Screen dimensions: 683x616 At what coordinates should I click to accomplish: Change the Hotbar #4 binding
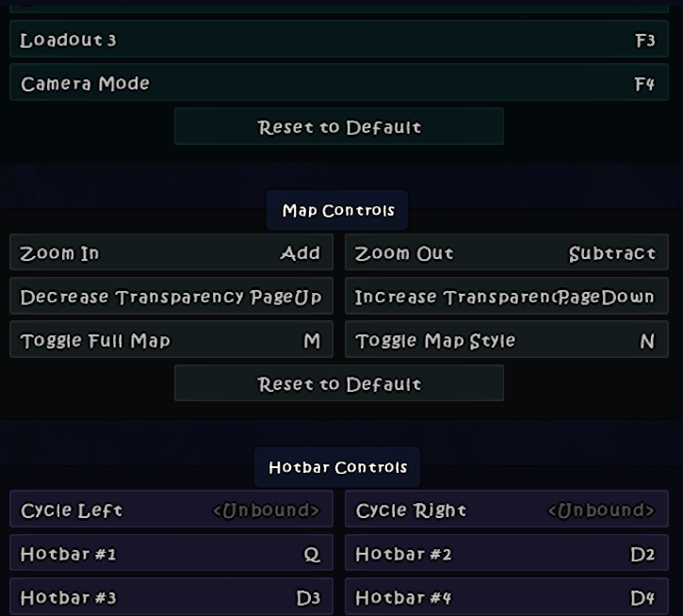(506, 597)
